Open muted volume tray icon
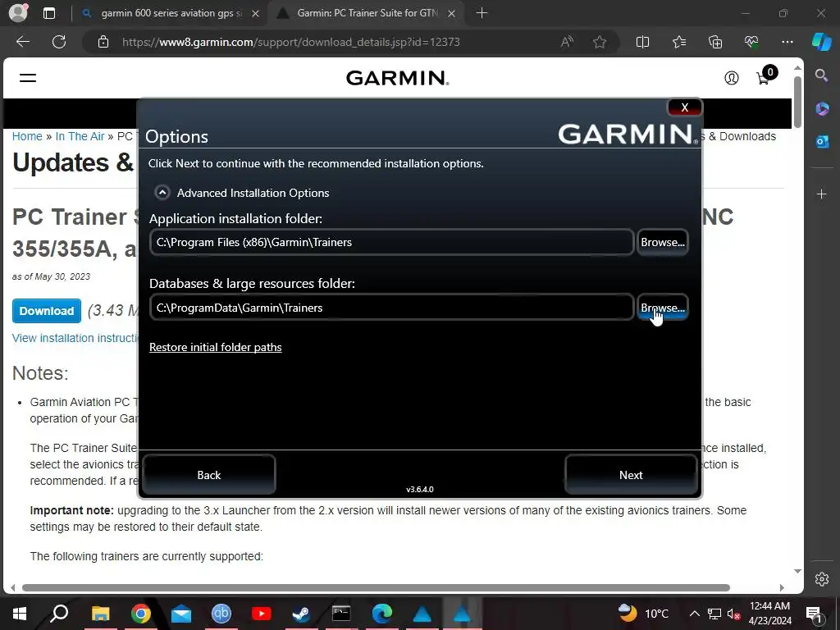The height and width of the screenshot is (630, 840). (734, 614)
